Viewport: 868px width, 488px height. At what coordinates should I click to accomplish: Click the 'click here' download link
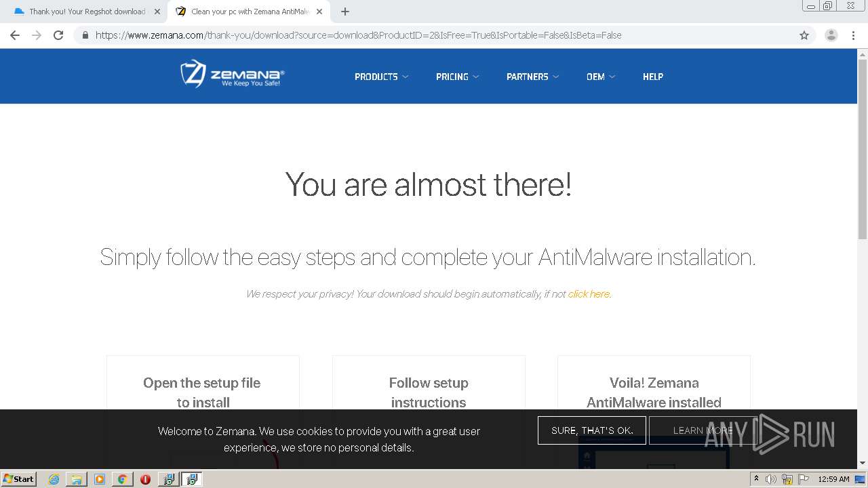589,294
